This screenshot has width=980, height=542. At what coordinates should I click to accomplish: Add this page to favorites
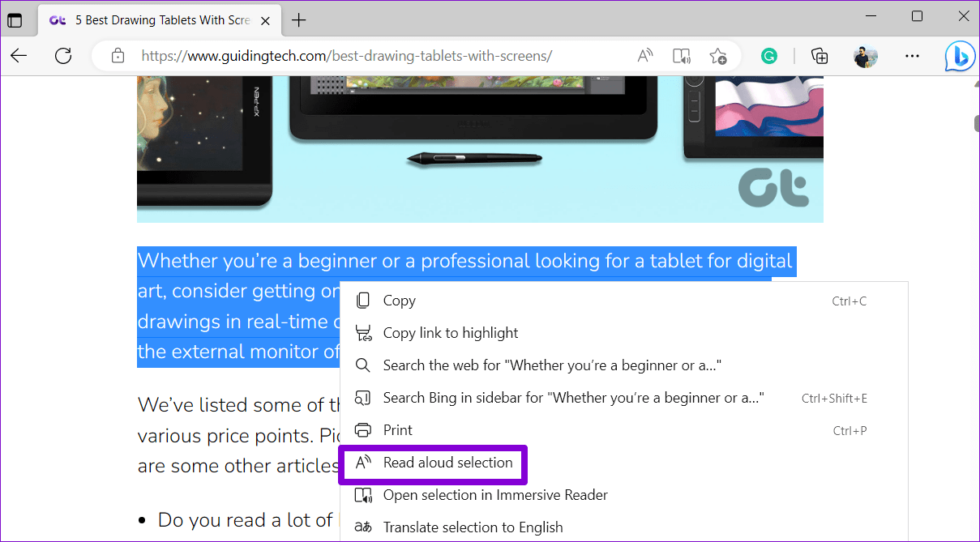coord(718,55)
